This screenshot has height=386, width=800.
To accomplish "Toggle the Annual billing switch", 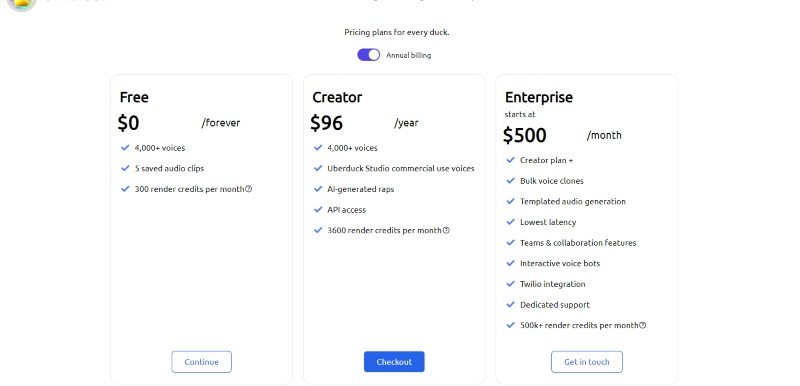I will coord(368,55).
